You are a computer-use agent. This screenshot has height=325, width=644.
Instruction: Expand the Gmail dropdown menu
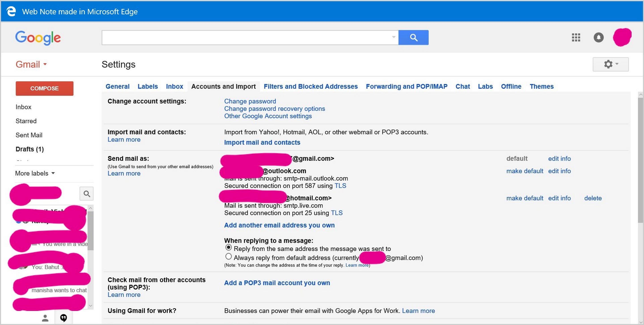point(31,64)
